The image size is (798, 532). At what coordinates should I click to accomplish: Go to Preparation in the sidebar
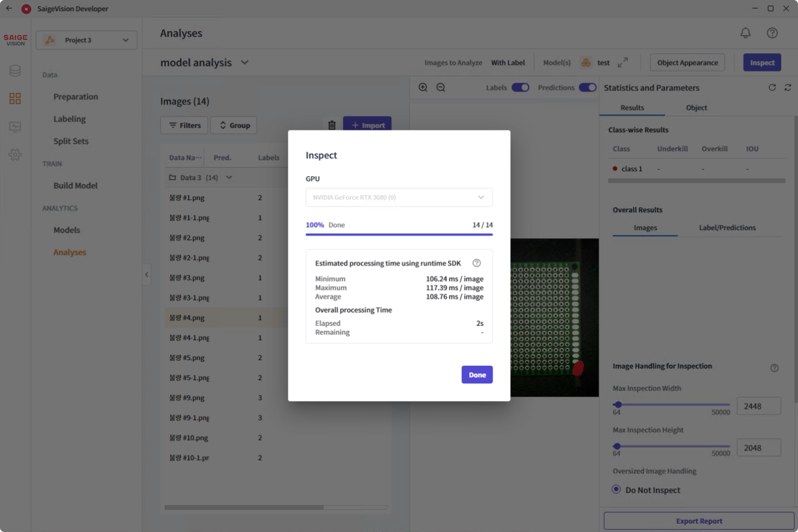coord(75,96)
